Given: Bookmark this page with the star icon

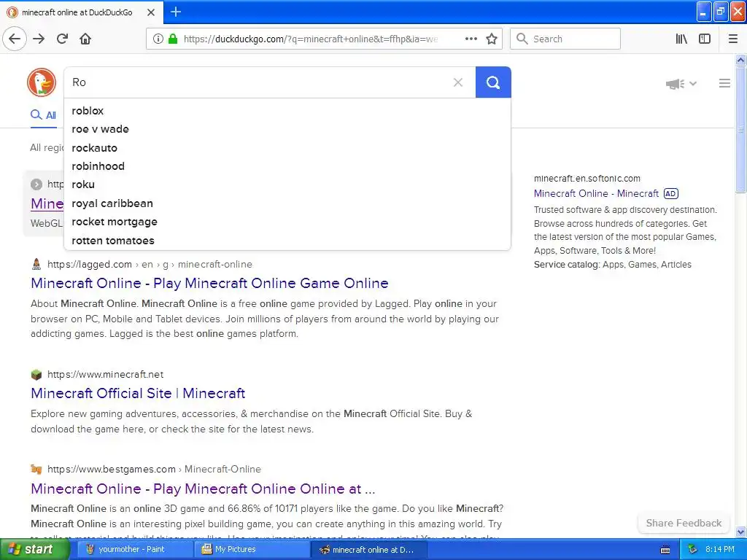Looking at the screenshot, I should [492, 39].
